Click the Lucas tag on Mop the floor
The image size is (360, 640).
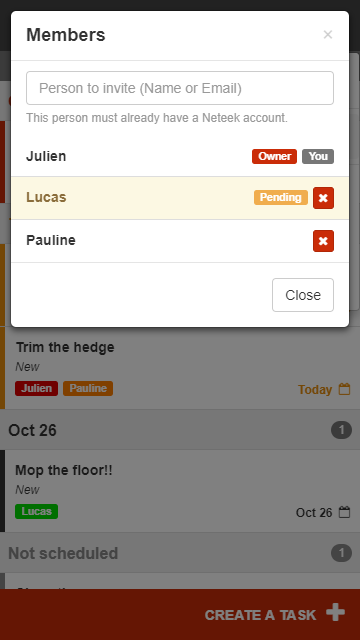[x=36, y=511]
